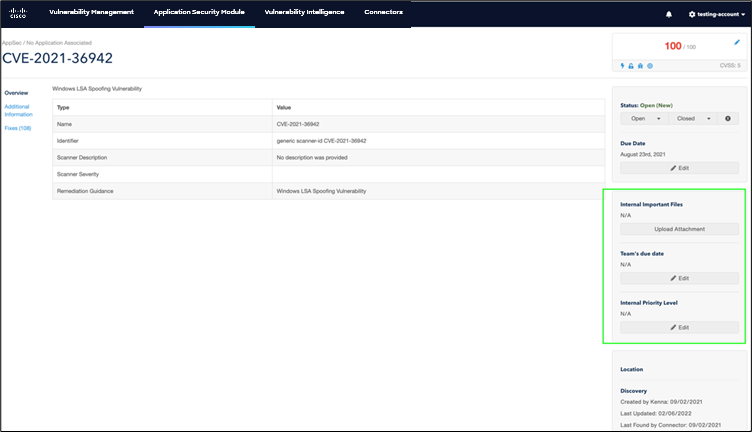753x432 pixels.
Task: Click the Scanner Severity row label
Action: 78,174
